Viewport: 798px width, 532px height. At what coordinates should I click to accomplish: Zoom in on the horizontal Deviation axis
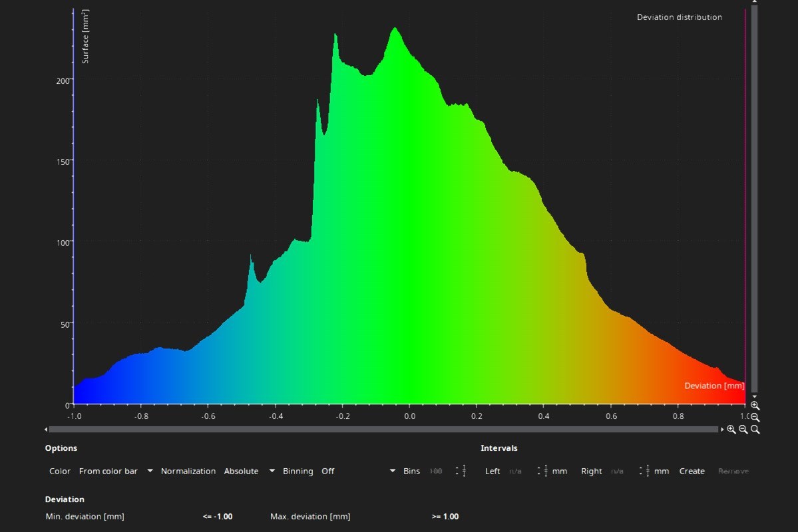tap(731, 430)
